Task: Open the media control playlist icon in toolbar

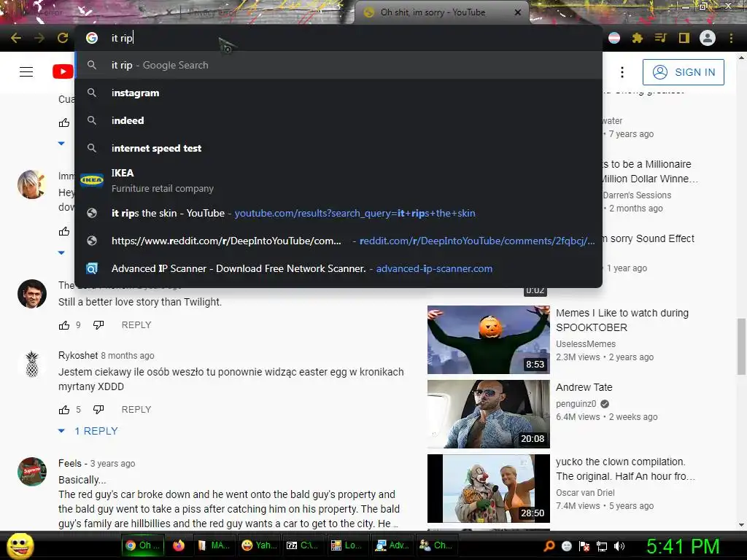Action: pyautogui.click(x=660, y=38)
